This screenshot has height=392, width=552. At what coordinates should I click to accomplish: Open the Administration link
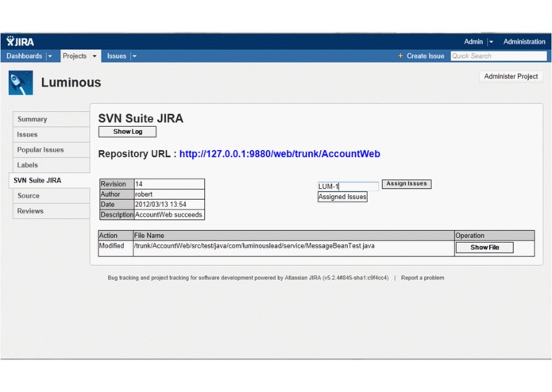click(x=524, y=41)
